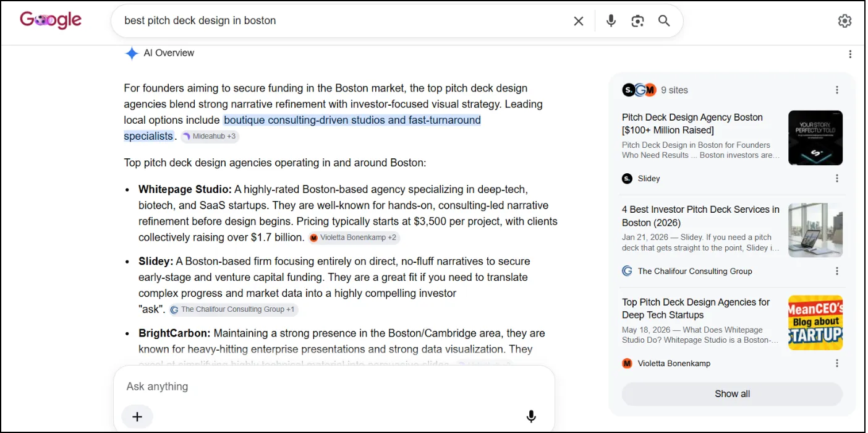Click the laptop office photo thumbnail

[x=815, y=230]
